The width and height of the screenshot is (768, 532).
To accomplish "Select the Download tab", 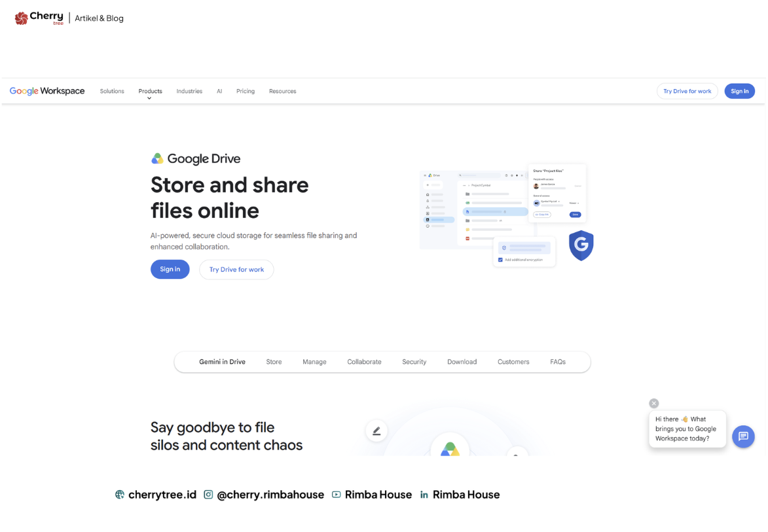I will coord(462,362).
